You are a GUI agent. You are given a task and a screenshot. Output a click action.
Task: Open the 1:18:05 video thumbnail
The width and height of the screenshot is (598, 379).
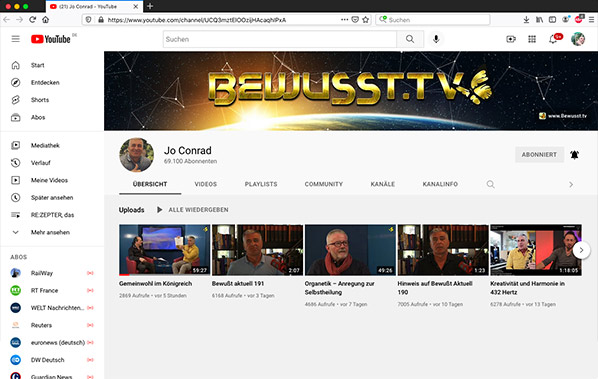point(536,250)
